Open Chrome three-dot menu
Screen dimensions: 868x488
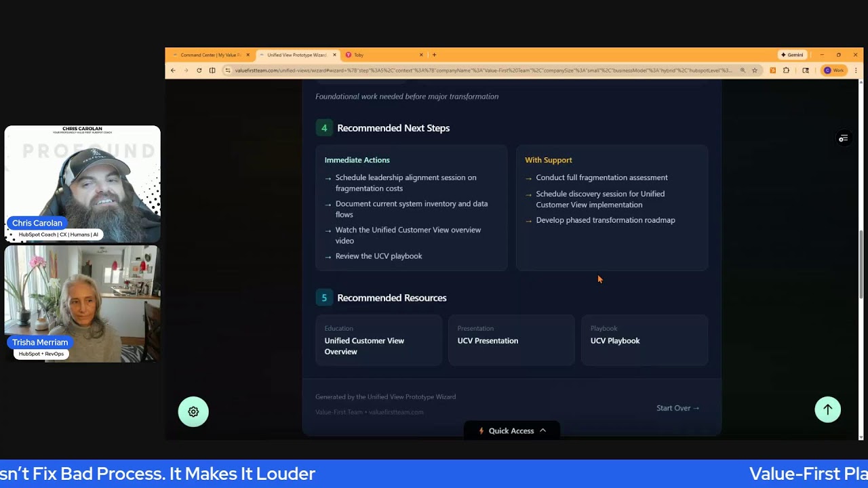click(856, 70)
